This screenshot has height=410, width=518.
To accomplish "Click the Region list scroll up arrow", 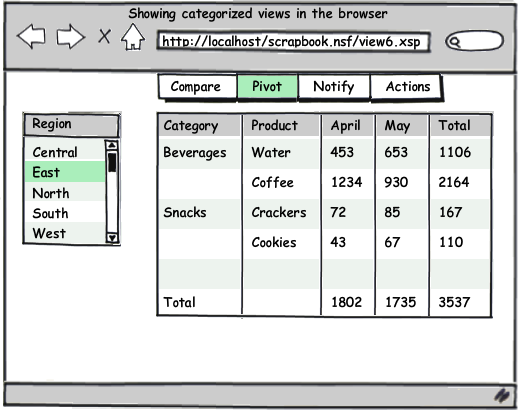I will [112, 145].
